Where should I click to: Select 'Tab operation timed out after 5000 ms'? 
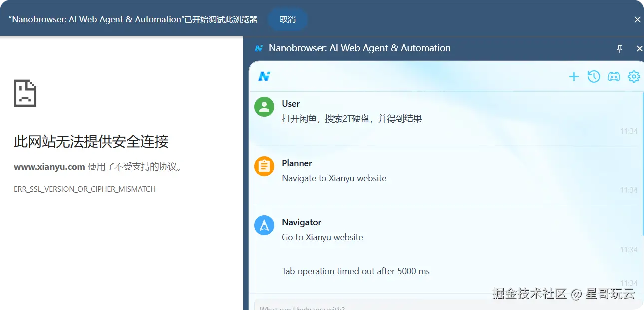355,271
